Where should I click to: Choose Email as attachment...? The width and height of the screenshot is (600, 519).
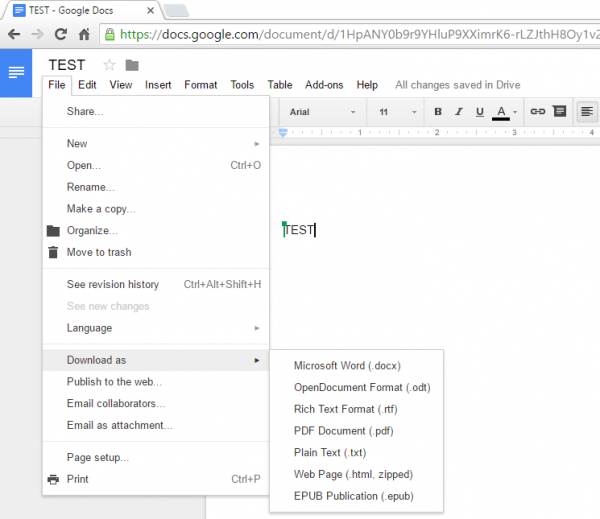click(x=156, y=426)
